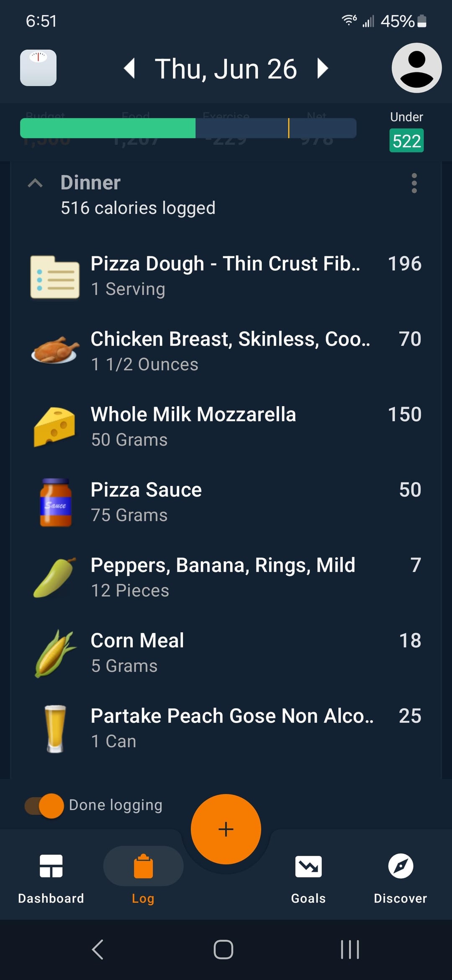This screenshot has width=452, height=980.
Task: Tap the beer glass icon
Action: click(x=55, y=728)
